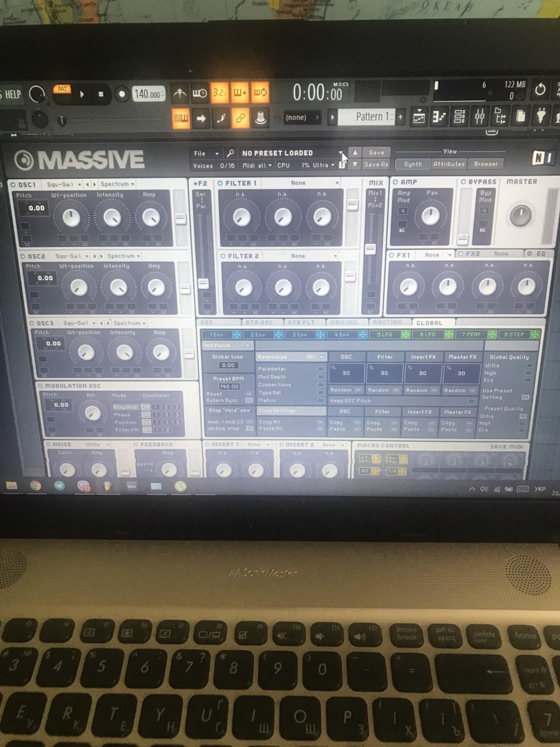
Task: Open the (none) snap selector dropdown
Action: click(x=302, y=117)
